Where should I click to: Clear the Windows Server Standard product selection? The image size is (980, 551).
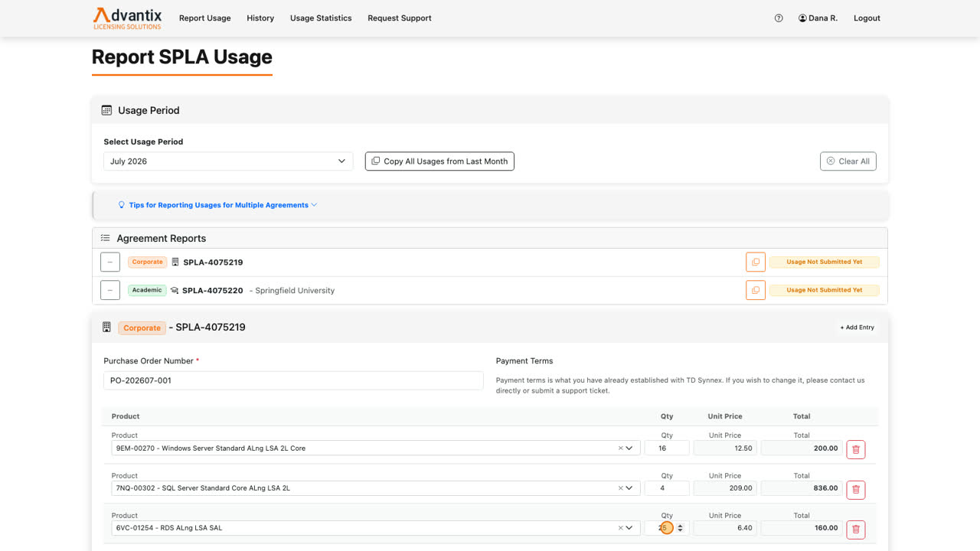click(x=620, y=448)
